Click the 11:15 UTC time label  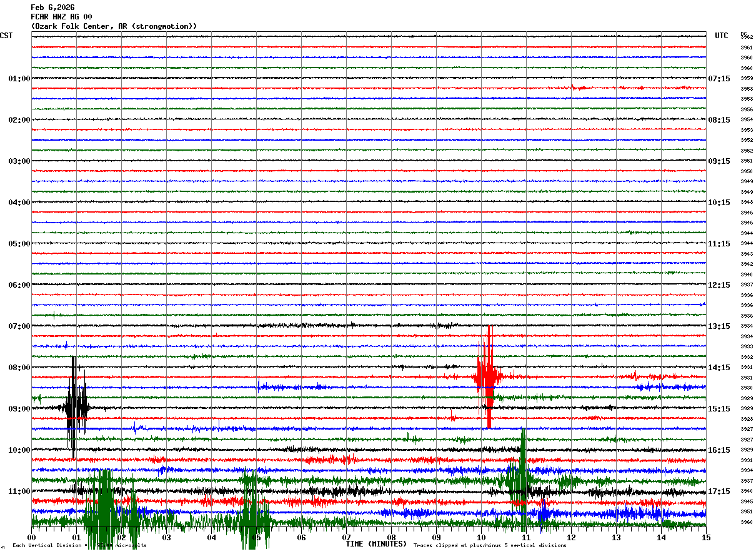[719, 244]
